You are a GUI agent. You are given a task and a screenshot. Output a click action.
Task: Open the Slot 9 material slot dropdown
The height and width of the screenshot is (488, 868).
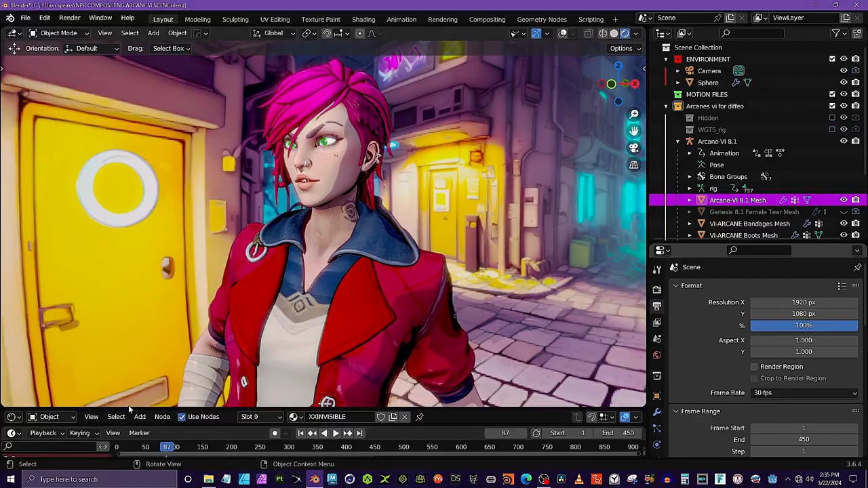pos(261,417)
